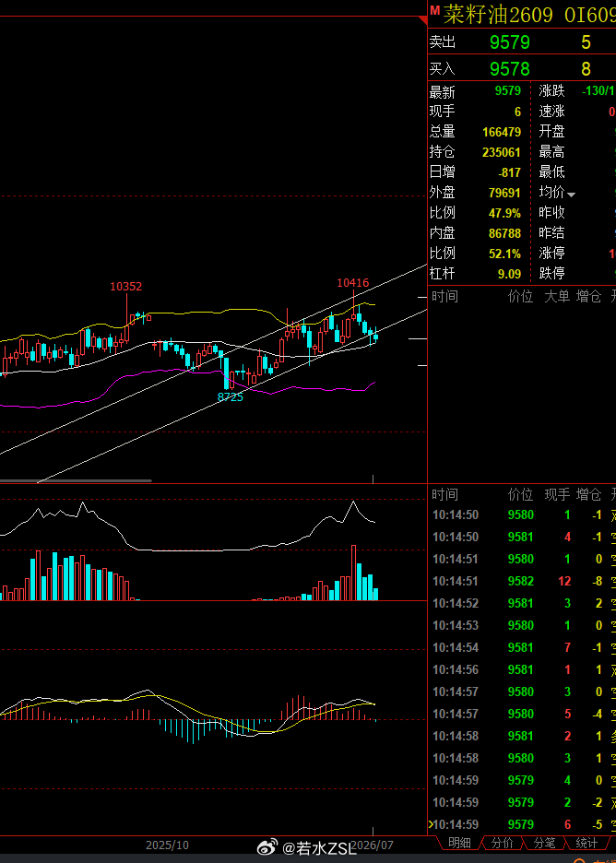The width and height of the screenshot is (616, 863).
Task: Select the 10:14:54 tick row at 9581
Action: tap(522, 648)
